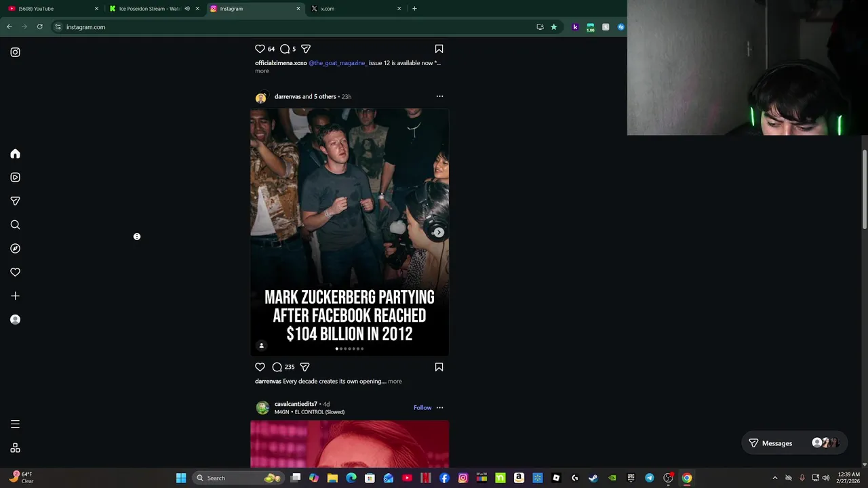Open File Explorer from the taskbar
Image resolution: width=868 pixels, height=488 pixels.
pos(332,478)
